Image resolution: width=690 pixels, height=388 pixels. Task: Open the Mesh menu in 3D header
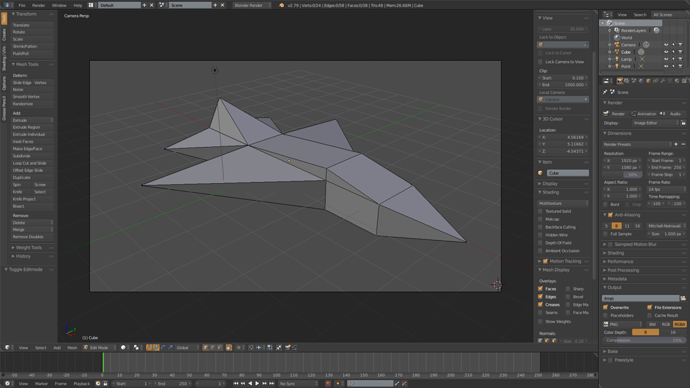(x=72, y=348)
